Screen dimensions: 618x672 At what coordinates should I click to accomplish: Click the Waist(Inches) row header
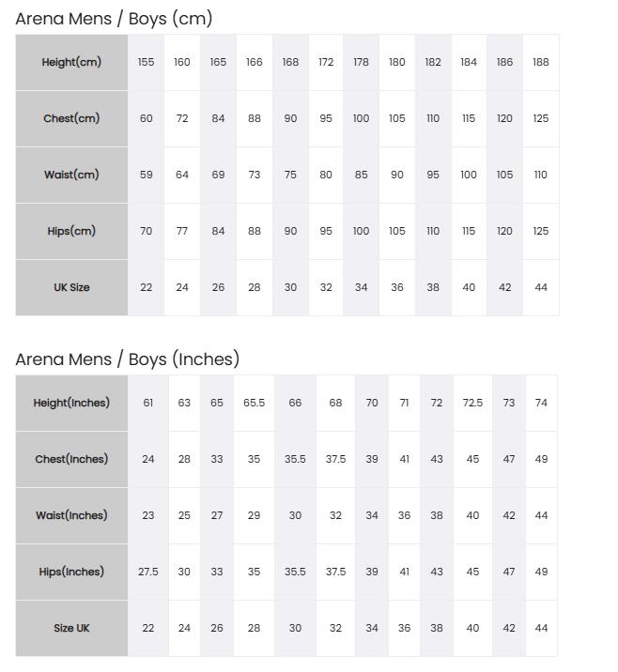coord(71,515)
